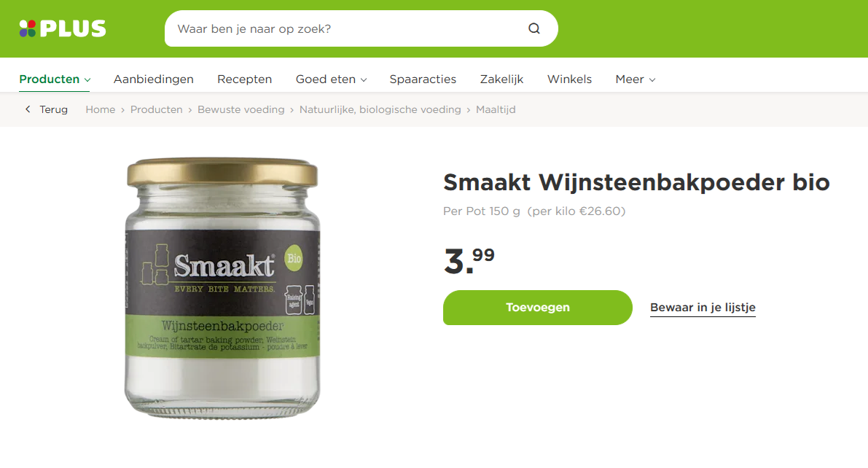Focus the 'Waar ben je naar op zoek?' search field
The image size is (868, 468).
coord(349,29)
